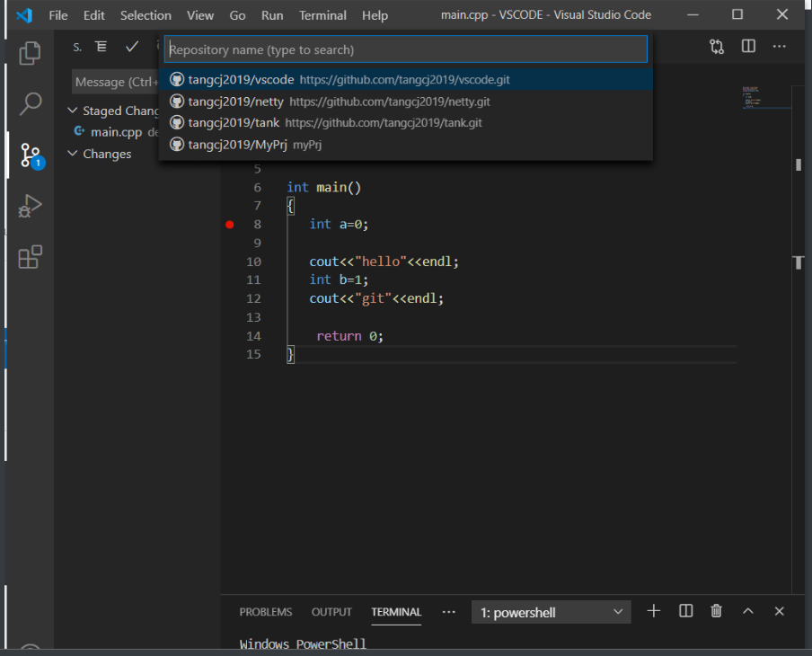The width and height of the screenshot is (812, 656).
Task: Split the editor to the right
Action: 748,46
